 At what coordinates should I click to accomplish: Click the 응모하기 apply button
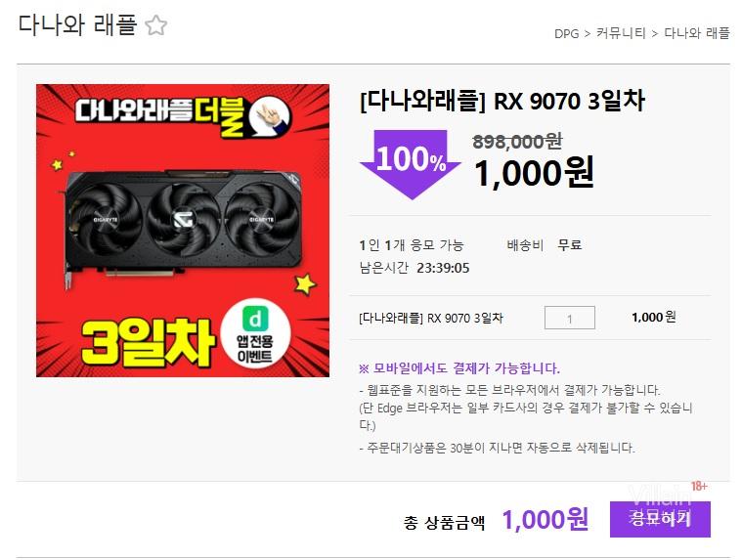660,519
